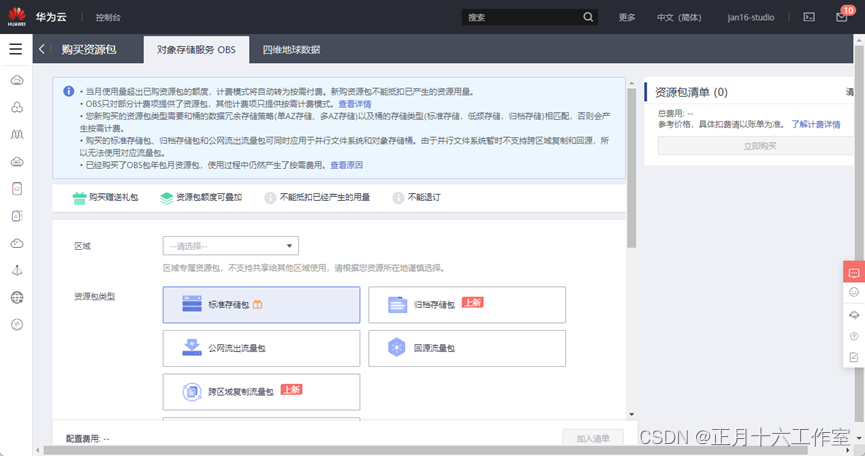Screen dimensions: 865x456
Task: Click the question mark help icon
Action: [854, 336]
